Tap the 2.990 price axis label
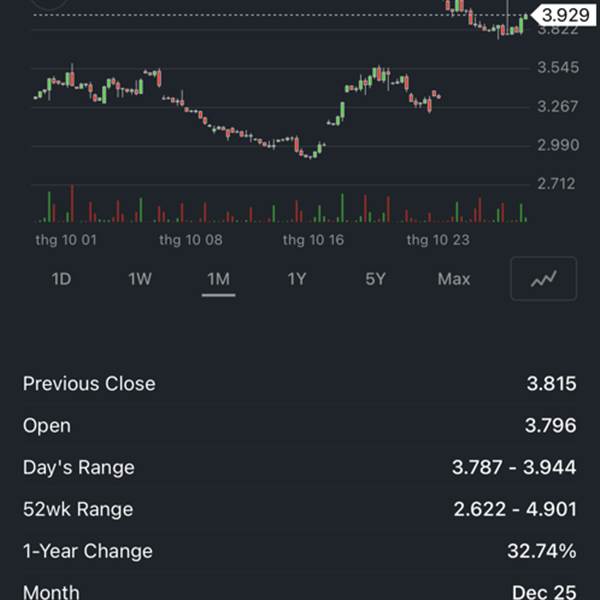Image resolution: width=600 pixels, height=600 pixels. click(x=558, y=145)
